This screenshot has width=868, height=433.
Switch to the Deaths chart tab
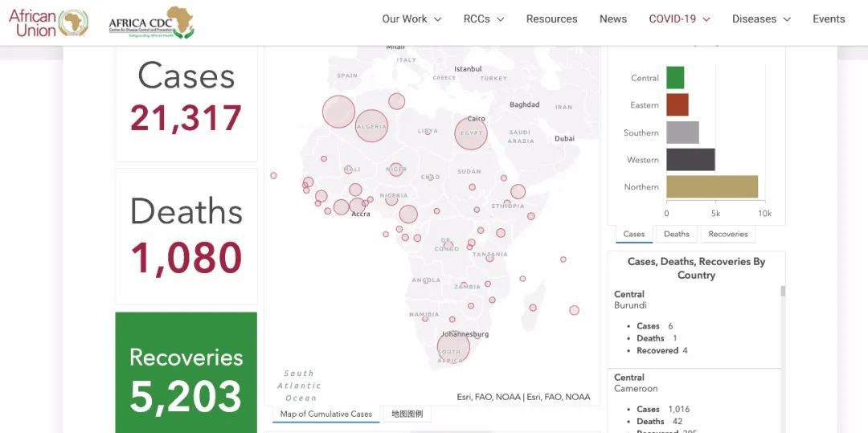coord(676,234)
